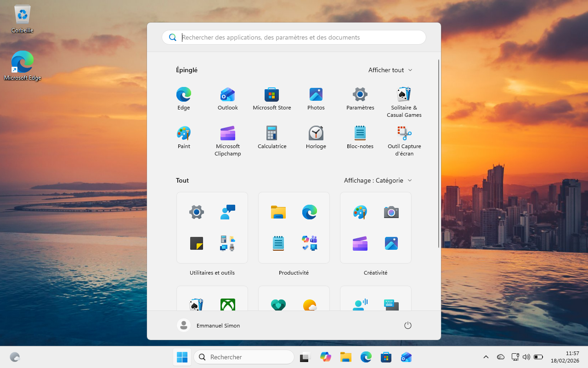
Task: Select Microsoft Edge desktop shortcut
Action: 23,65
